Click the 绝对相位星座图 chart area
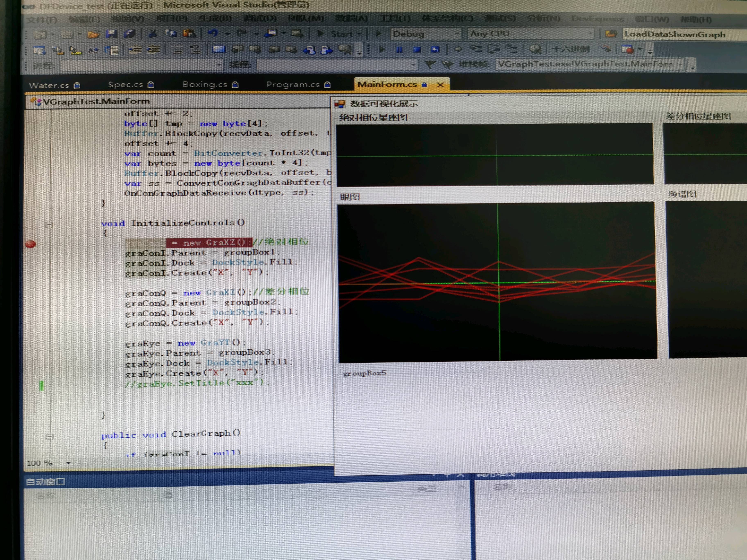The width and height of the screenshot is (747, 560). tap(495, 155)
